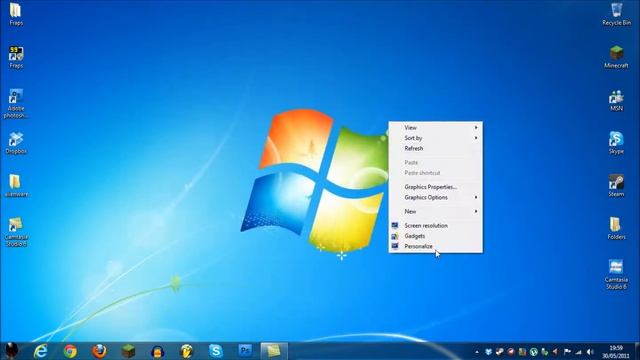This screenshot has width=640, height=360.
Task: Click the active yellow notes taskbar button
Action: [274, 351]
